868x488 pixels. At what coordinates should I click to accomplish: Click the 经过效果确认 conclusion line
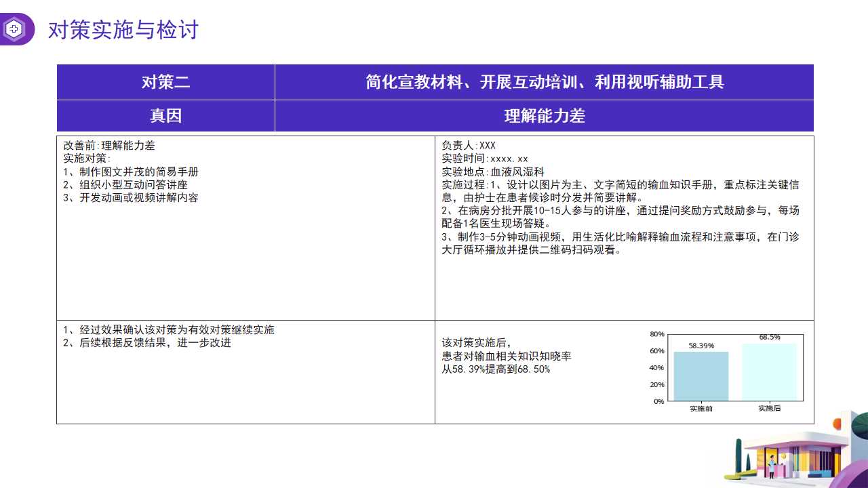(x=169, y=330)
